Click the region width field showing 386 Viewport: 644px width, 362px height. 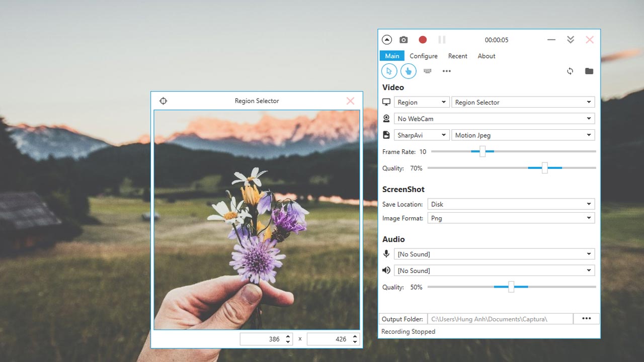click(x=262, y=339)
